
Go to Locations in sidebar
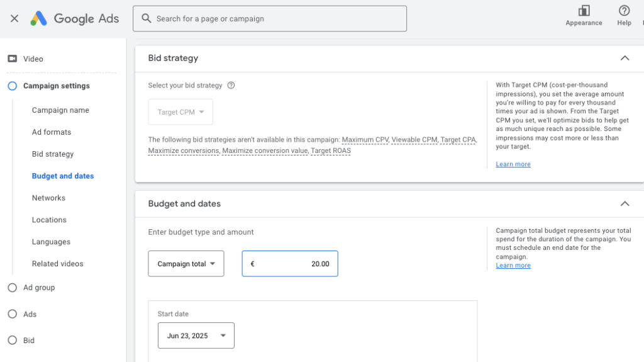tap(49, 220)
